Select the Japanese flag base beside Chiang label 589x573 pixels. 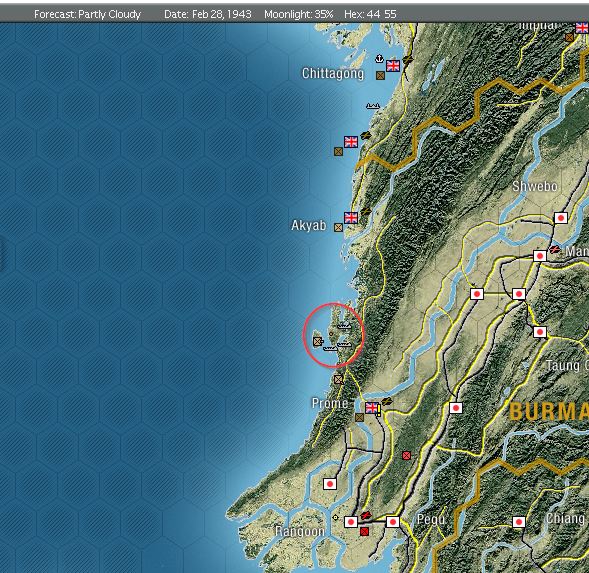click(x=519, y=522)
